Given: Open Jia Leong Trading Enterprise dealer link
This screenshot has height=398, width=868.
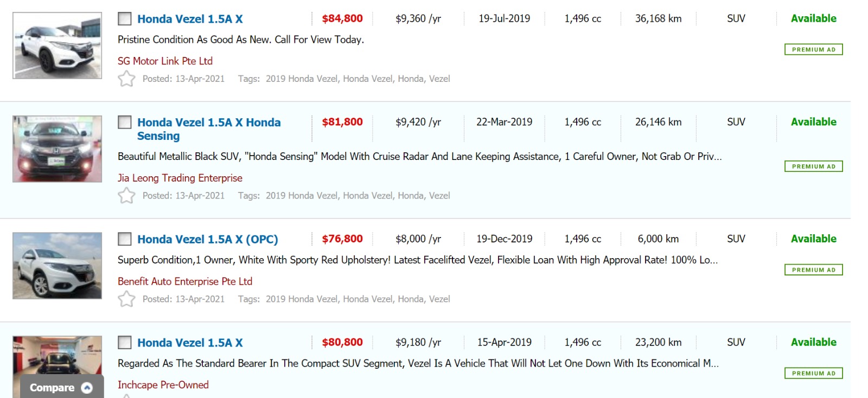Looking at the screenshot, I should click(180, 178).
